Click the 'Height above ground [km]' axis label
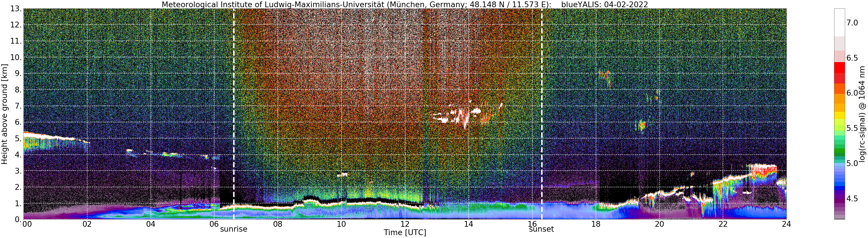Viewport: 868px width, 238px height. [x=4, y=114]
